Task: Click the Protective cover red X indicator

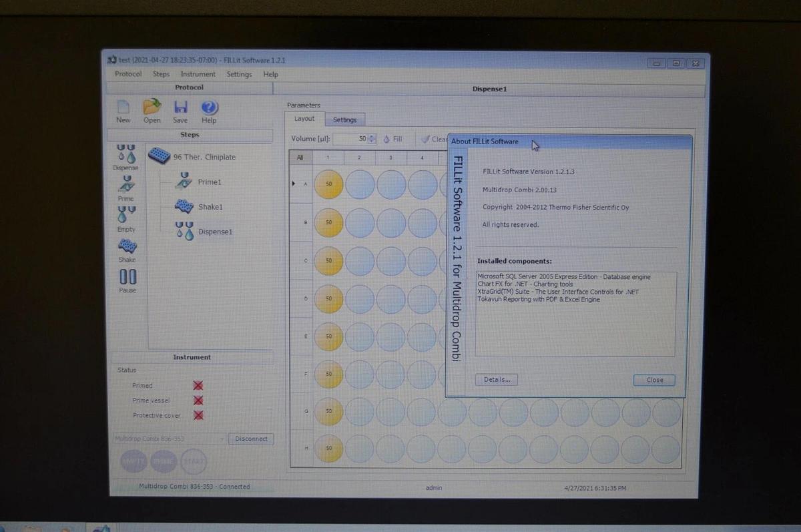Action: pos(198,415)
